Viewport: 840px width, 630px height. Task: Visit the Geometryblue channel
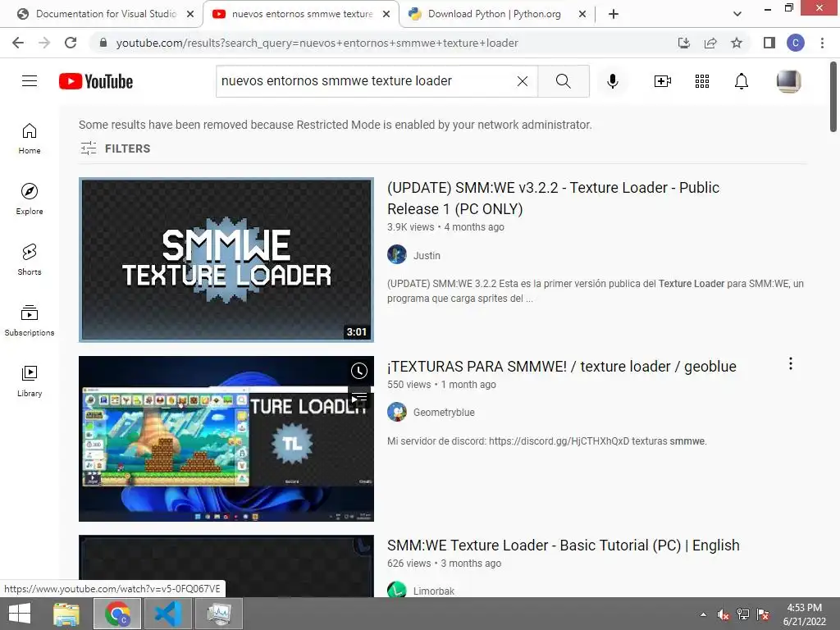pos(444,412)
